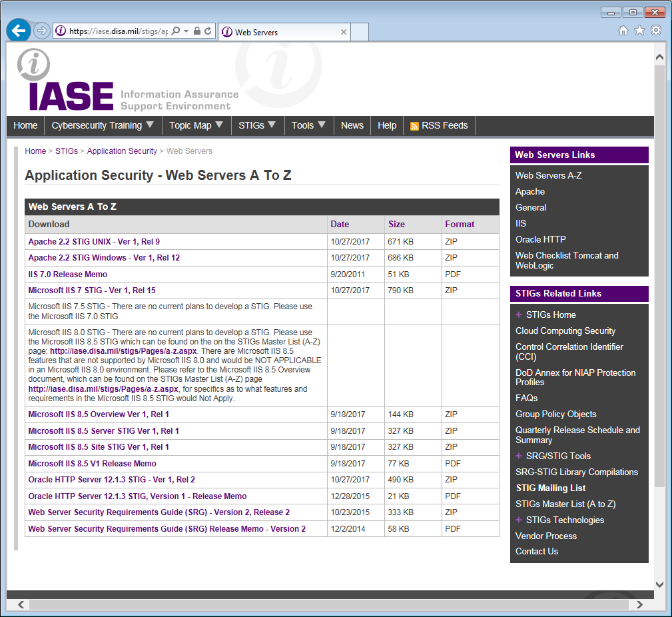This screenshot has width=672, height=617.
Task: Open Control Correlation Identifier (CCI) link
Action: [x=569, y=352]
